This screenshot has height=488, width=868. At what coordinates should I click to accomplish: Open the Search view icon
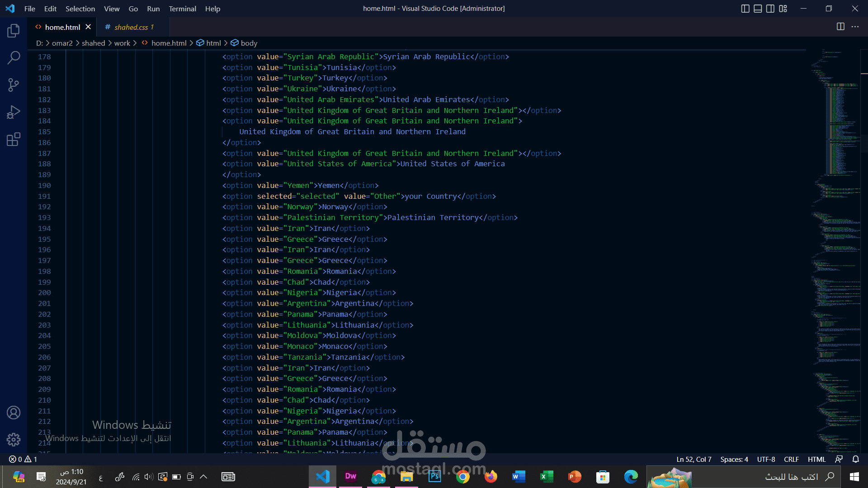click(x=14, y=58)
